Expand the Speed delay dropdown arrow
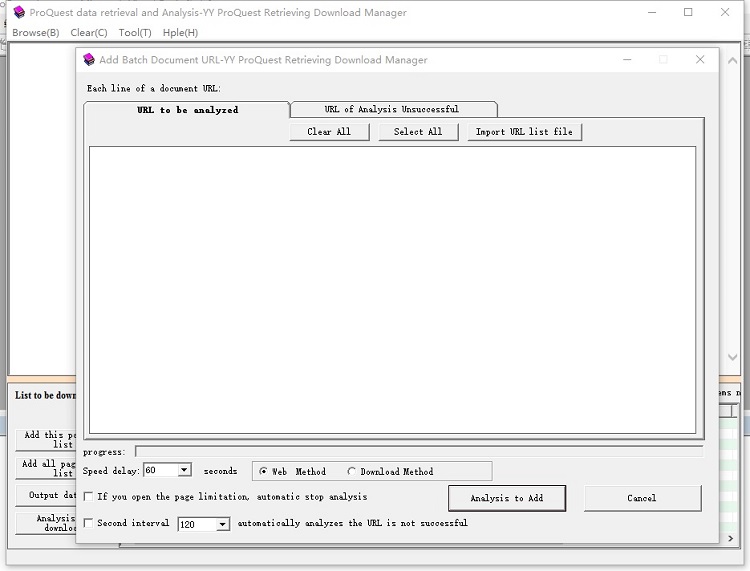Image resolution: width=750 pixels, height=571 pixels. (184, 470)
